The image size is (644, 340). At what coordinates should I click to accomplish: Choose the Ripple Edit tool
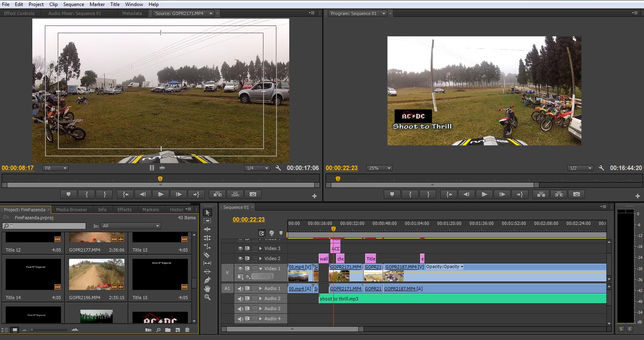coord(207,229)
